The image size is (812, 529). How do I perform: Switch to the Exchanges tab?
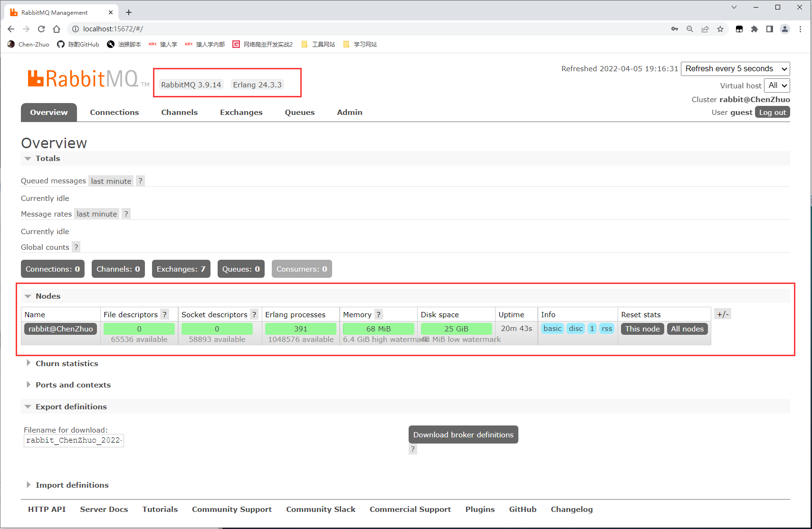click(x=241, y=113)
